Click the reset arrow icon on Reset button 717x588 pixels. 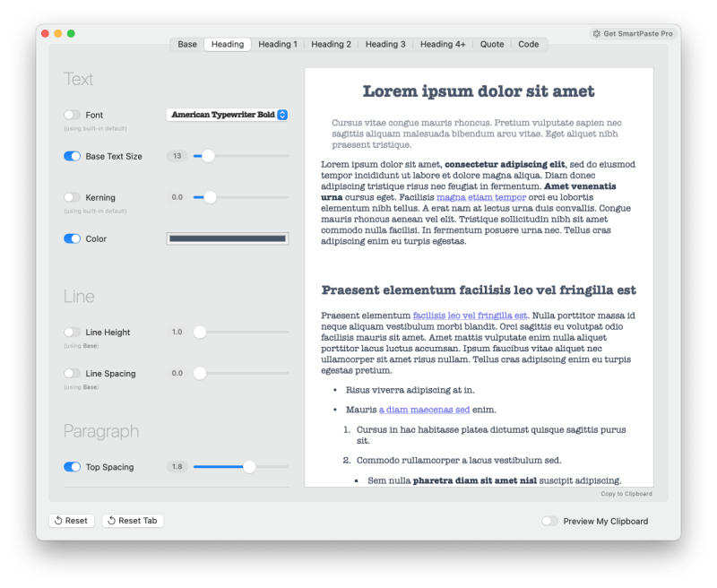coord(59,520)
